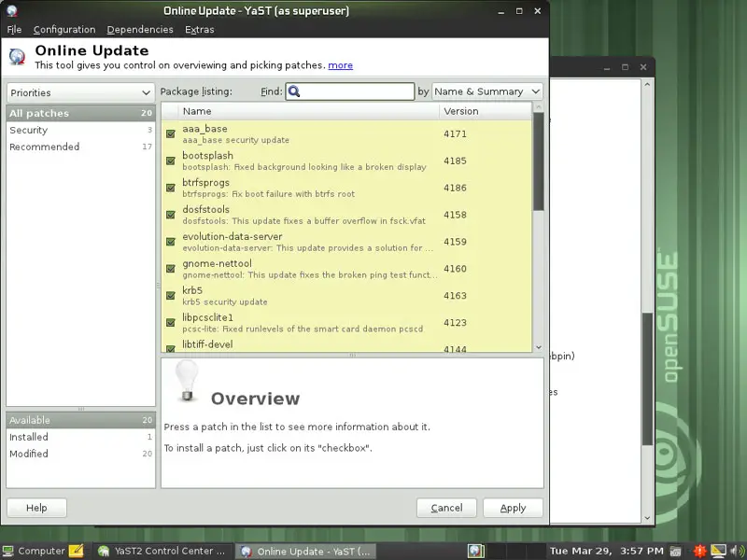
Task: Open the Dependencies menu
Action: (x=140, y=30)
